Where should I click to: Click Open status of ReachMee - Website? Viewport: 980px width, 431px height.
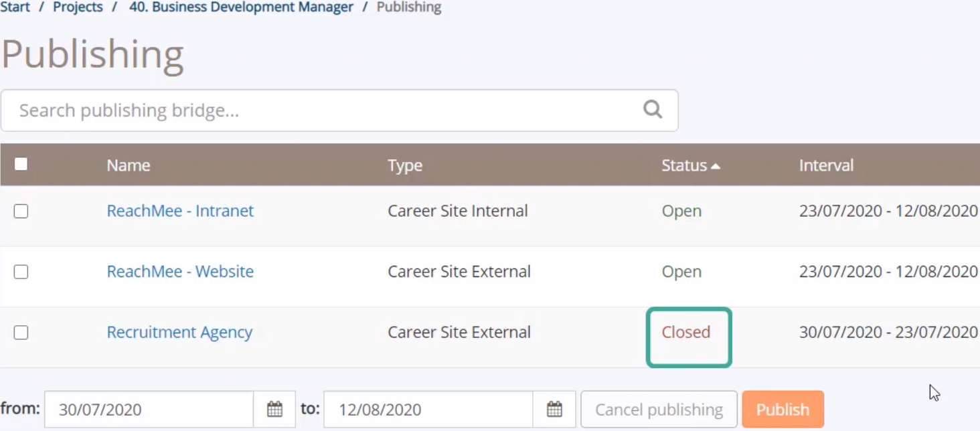[681, 272]
